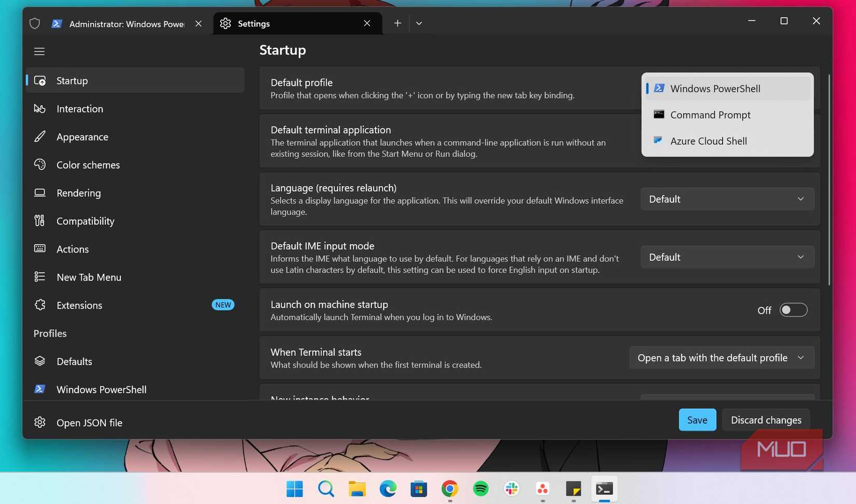Select the Color schemes page
Viewport: 856px width, 504px height.
click(x=135, y=165)
